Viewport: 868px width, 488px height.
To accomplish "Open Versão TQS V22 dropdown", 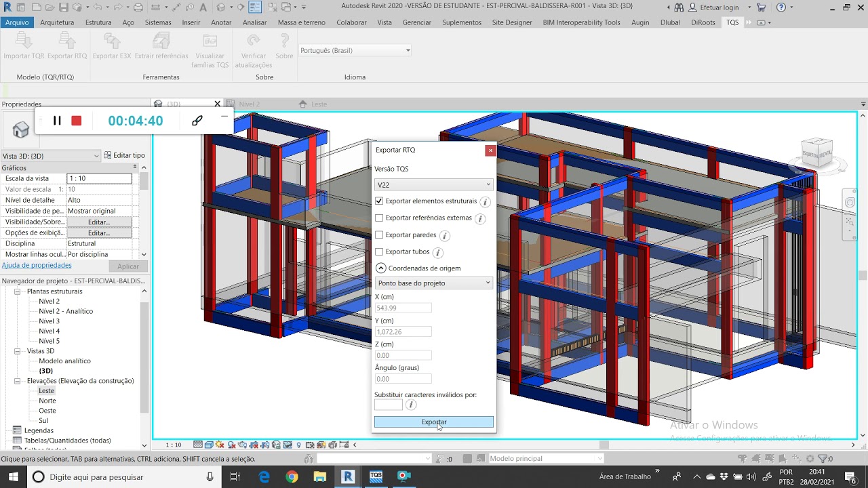I will pyautogui.click(x=433, y=184).
